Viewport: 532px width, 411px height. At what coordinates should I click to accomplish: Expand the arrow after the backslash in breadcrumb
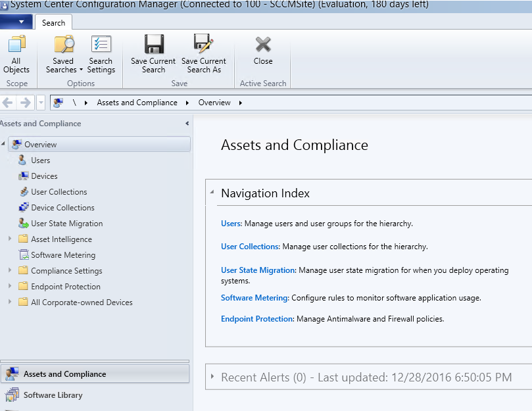(x=86, y=103)
